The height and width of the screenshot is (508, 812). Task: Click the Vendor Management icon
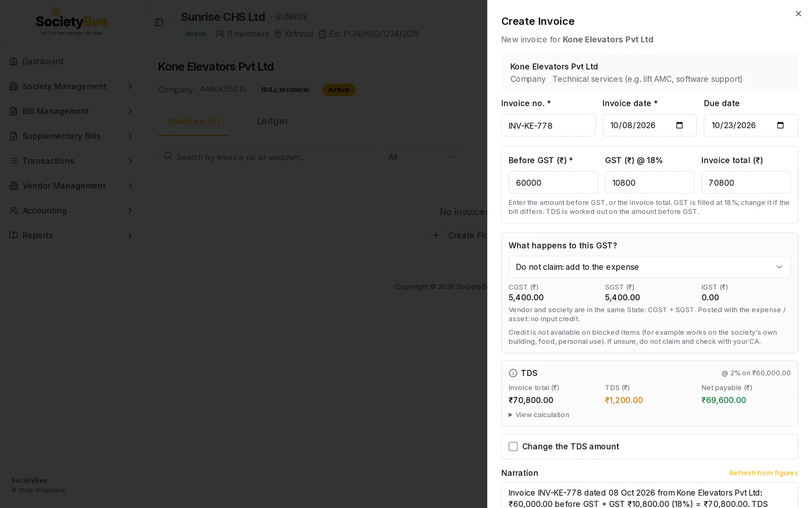(14, 186)
